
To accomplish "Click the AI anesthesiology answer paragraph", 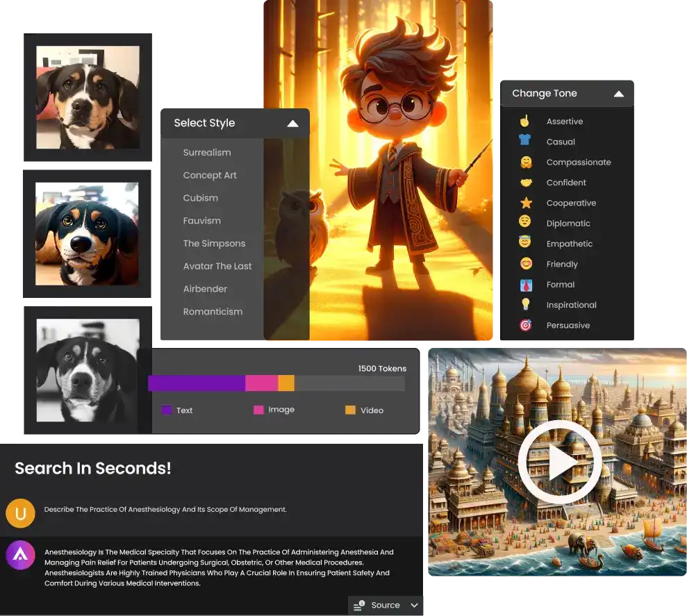I will pyautogui.click(x=219, y=568).
